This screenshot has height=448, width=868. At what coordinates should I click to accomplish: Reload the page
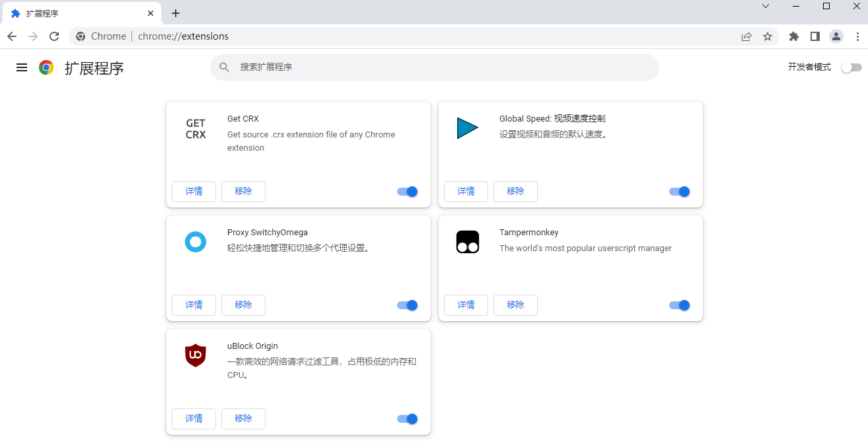coord(54,36)
